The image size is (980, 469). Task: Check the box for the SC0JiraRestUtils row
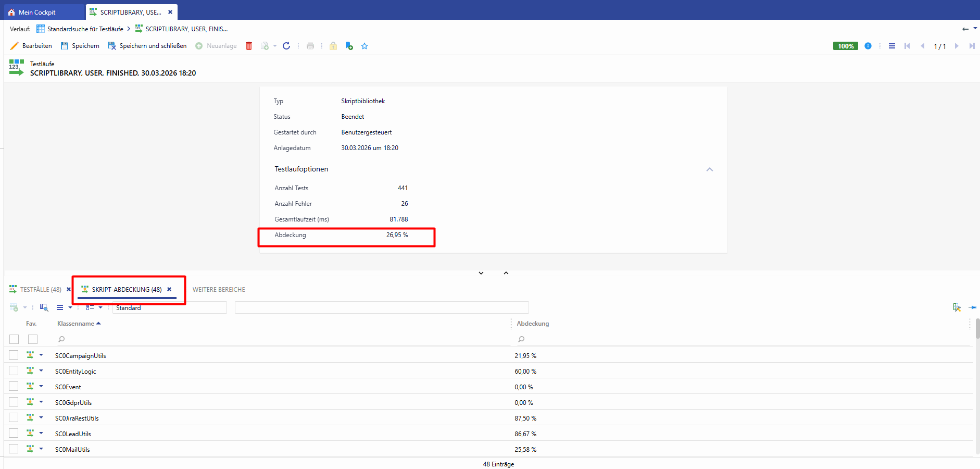click(14, 417)
